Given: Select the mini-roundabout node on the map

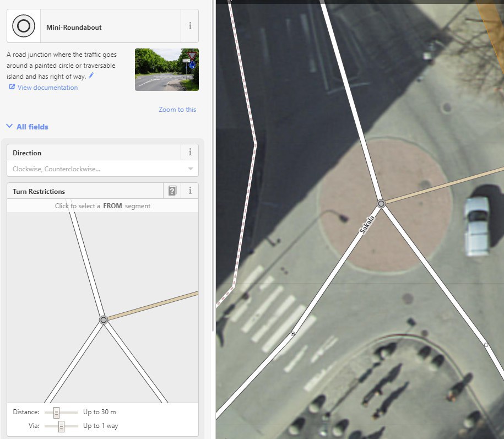Looking at the screenshot, I should pos(381,203).
